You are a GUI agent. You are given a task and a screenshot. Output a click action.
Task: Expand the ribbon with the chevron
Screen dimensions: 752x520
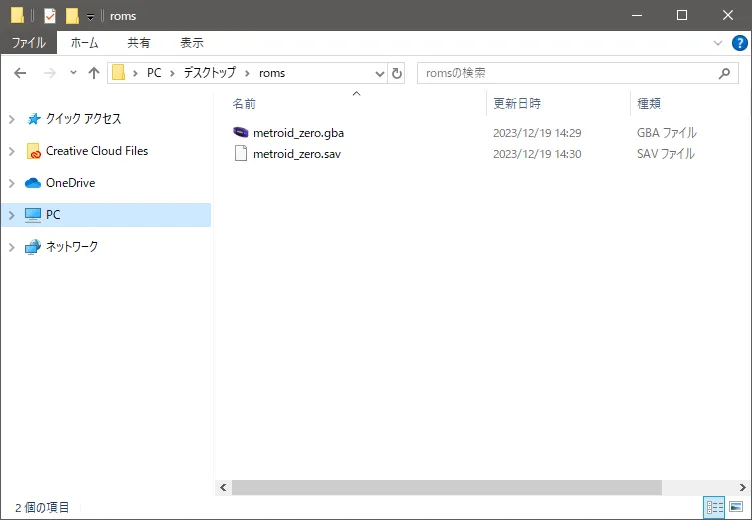click(x=717, y=43)
